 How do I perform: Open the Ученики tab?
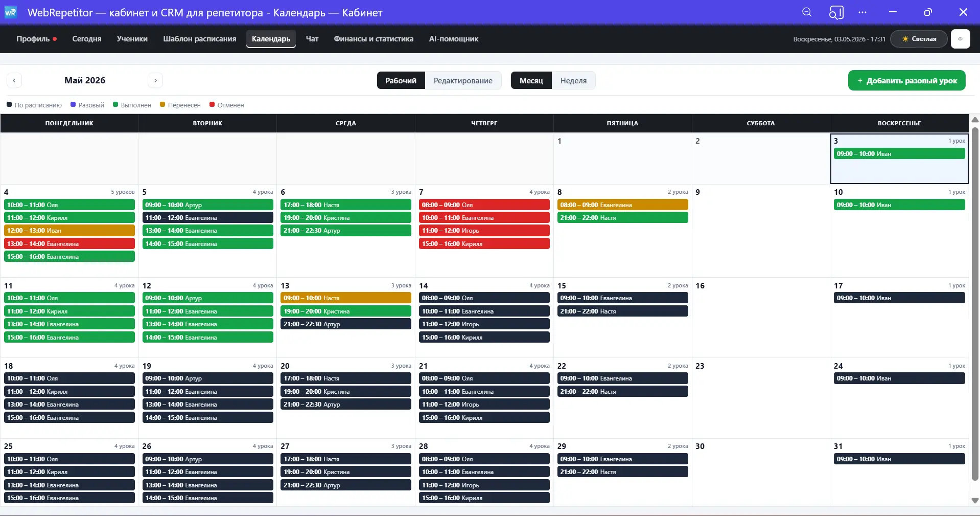[x=132, y=39]
